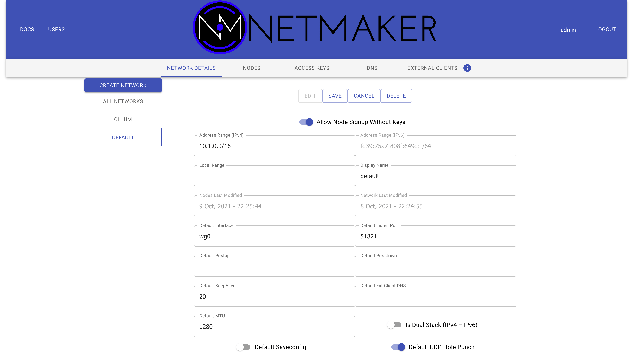Open the Users page
This screenshot has height=364, width=633.
click(56, 29)
